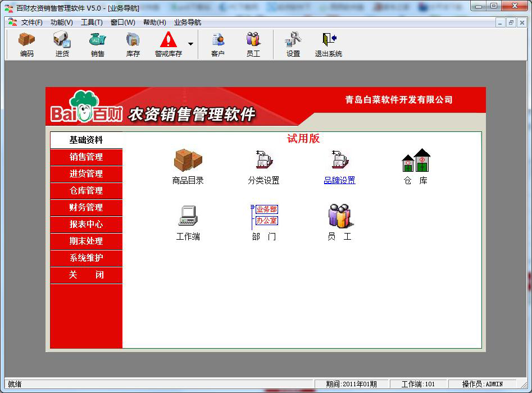
Task: Click the menu bar application icon
Action: pyautogui.click(x=12, y=22)
